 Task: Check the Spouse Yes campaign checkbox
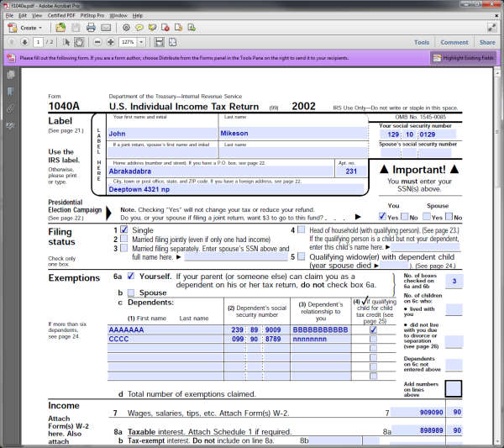point(426,217)
